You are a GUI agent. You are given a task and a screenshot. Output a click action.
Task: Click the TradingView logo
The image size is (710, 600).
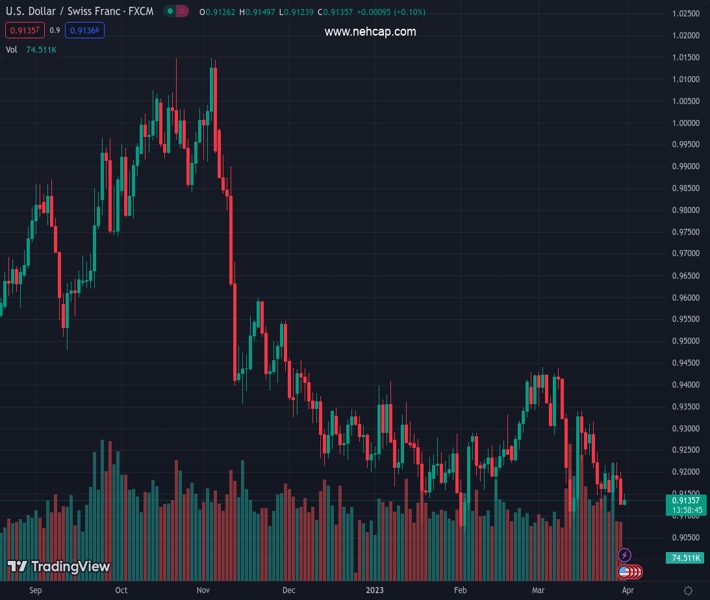tap(58, 567)
